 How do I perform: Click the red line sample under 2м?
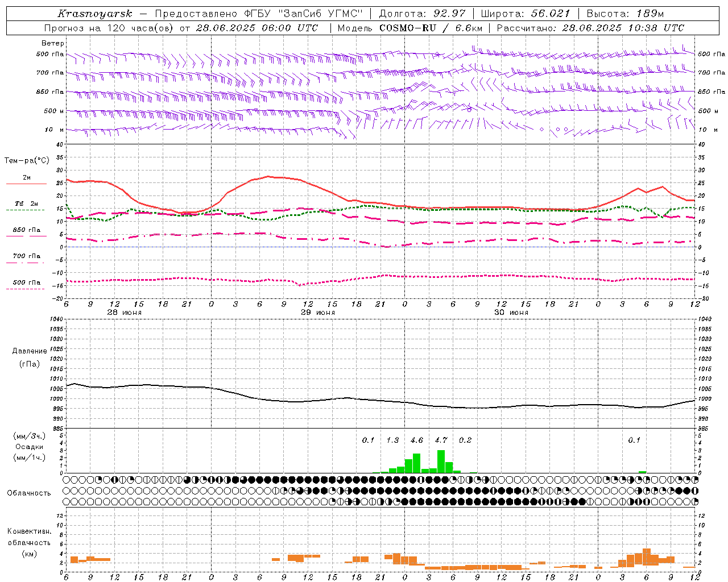[x=26, y=184]
